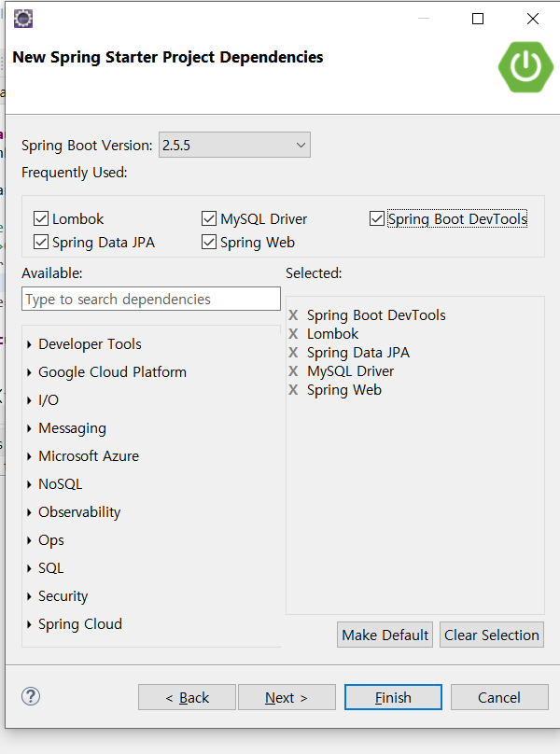Remove Spring Boot DevTools via X icon
The image size is (560, 754).
point(293,315)
